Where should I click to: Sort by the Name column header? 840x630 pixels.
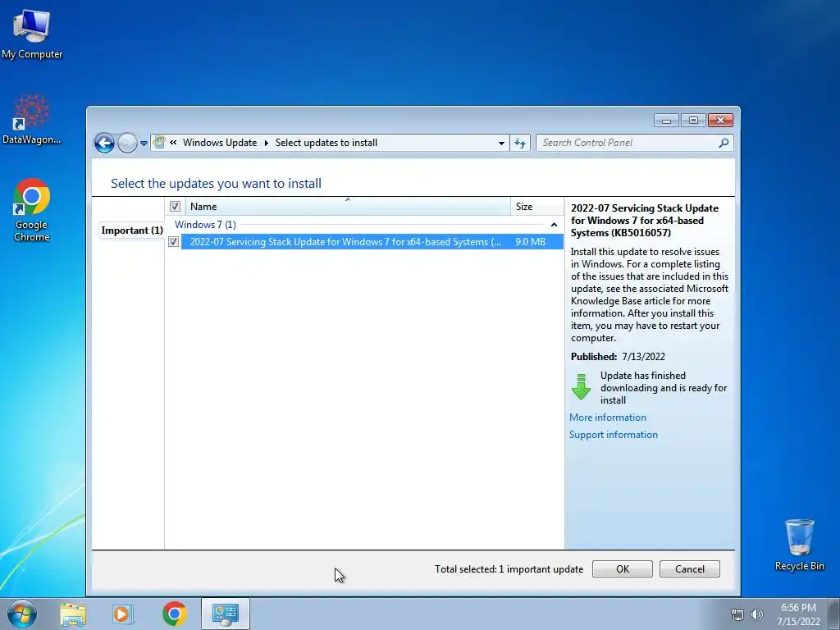click(347, 206)
